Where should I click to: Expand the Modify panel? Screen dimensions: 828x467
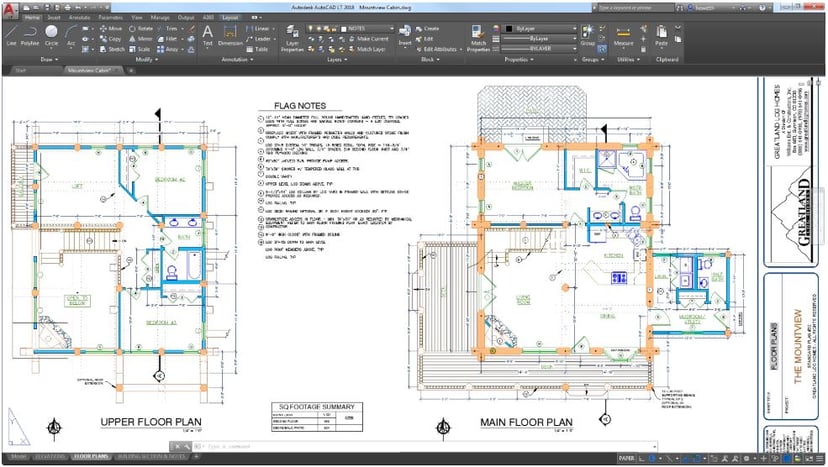click(x=146, y=60)
